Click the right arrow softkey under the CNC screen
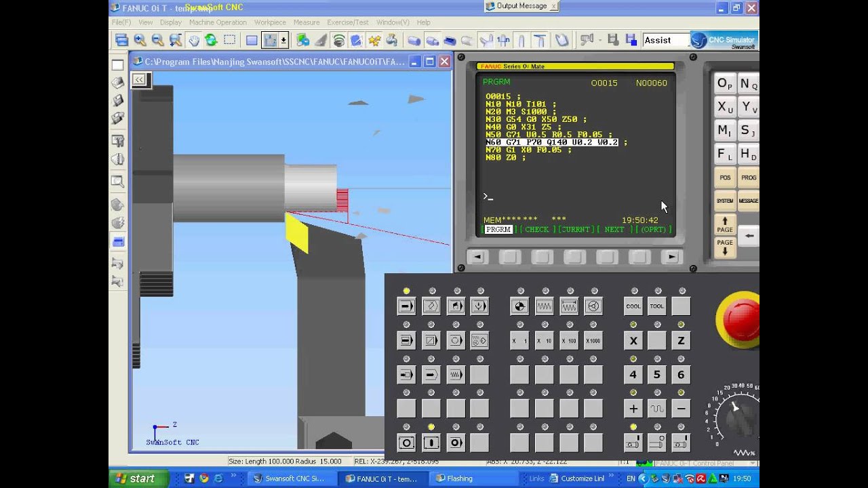This screenshot has width=868, height=488. [x=672, y=257]
